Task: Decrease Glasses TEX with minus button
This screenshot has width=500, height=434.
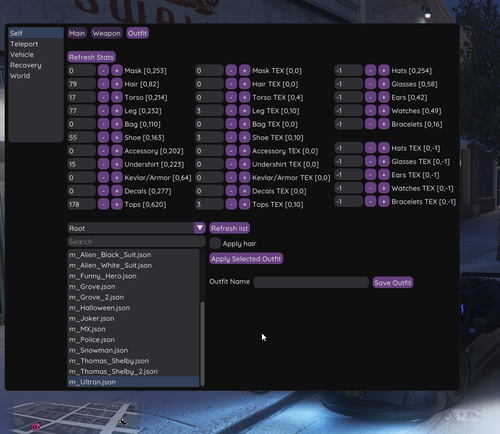Action: [x=370, y=161]
